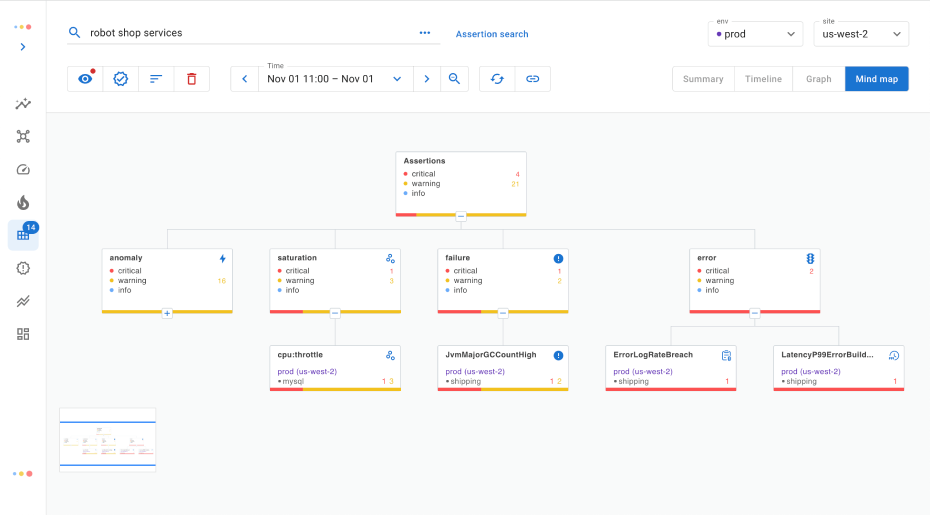Open the site us-west-2 dropdown
Viewport: 930px width, 515px height.
coord(859,34)
